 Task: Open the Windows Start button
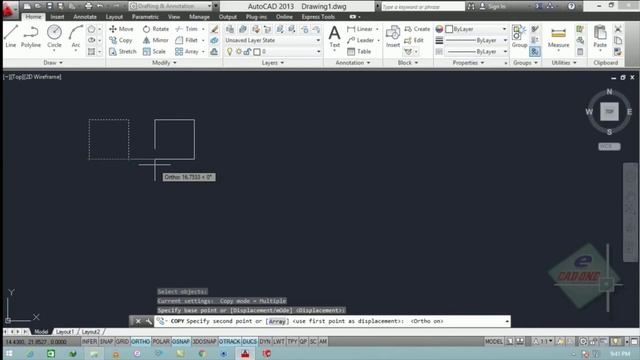pyautogui.click(x=9, y=353)
